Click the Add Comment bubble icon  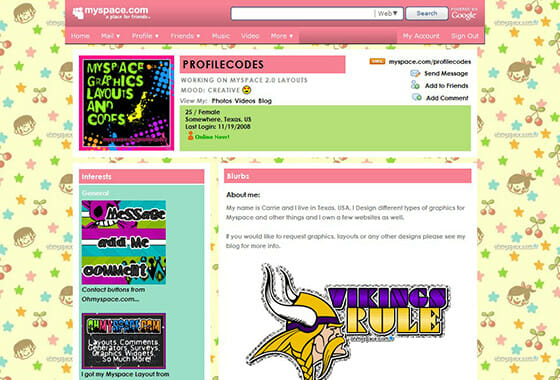click(416, 97)
